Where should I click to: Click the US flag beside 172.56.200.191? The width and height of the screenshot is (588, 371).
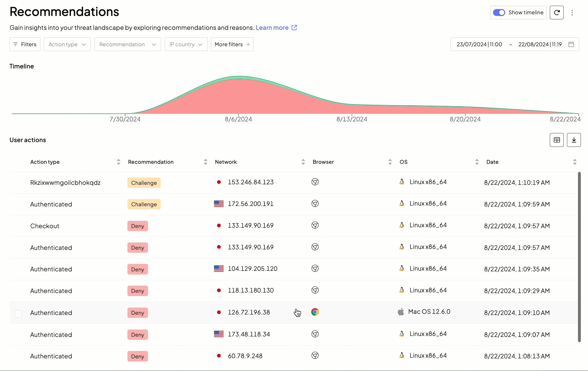tap(219, 204)
